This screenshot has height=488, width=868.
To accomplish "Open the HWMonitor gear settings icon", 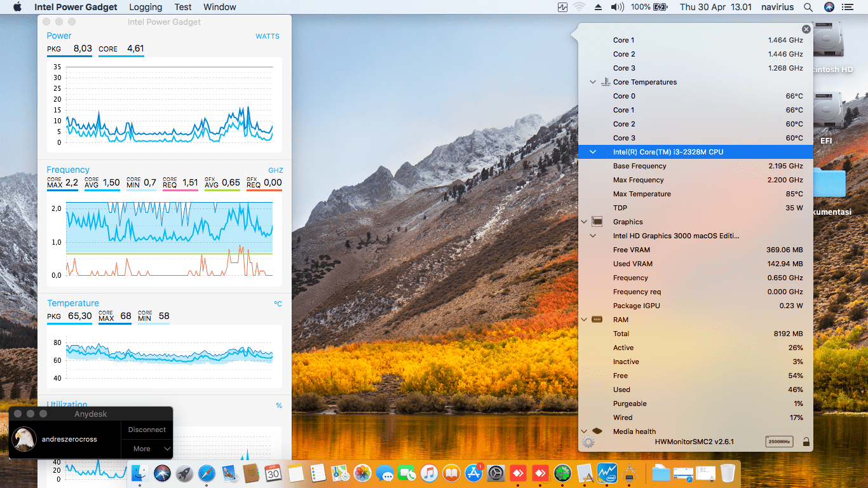I will 588,442.
